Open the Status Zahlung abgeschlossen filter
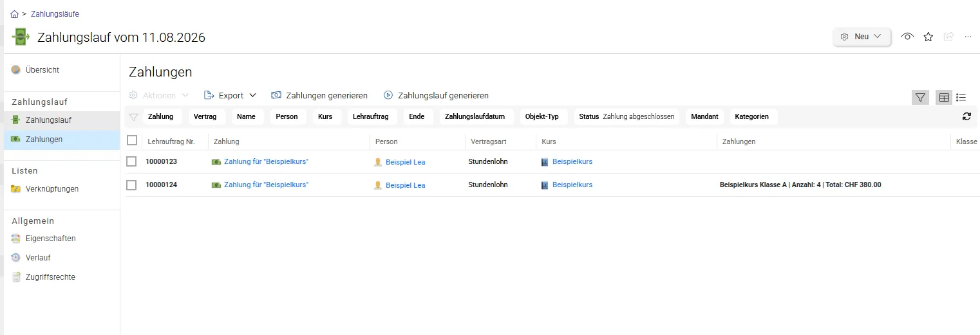The width and height of the screenshot is (980, 335). point(627,116)
